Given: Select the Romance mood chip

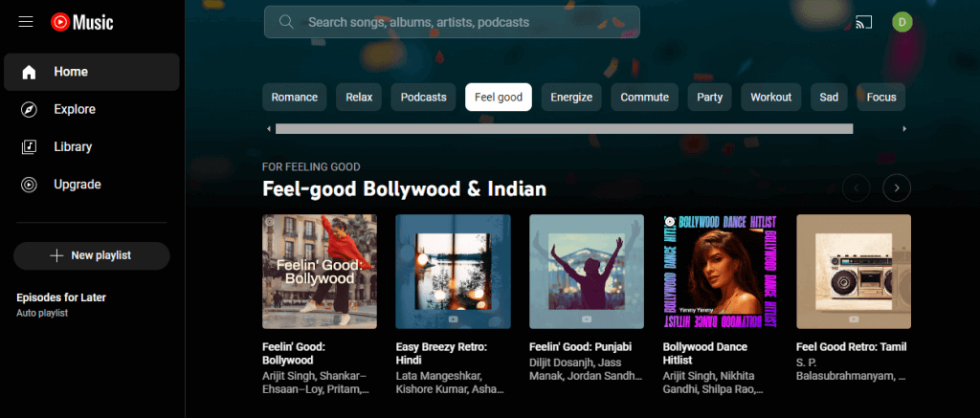Looking at the screenshot, I should pos(295,97).
